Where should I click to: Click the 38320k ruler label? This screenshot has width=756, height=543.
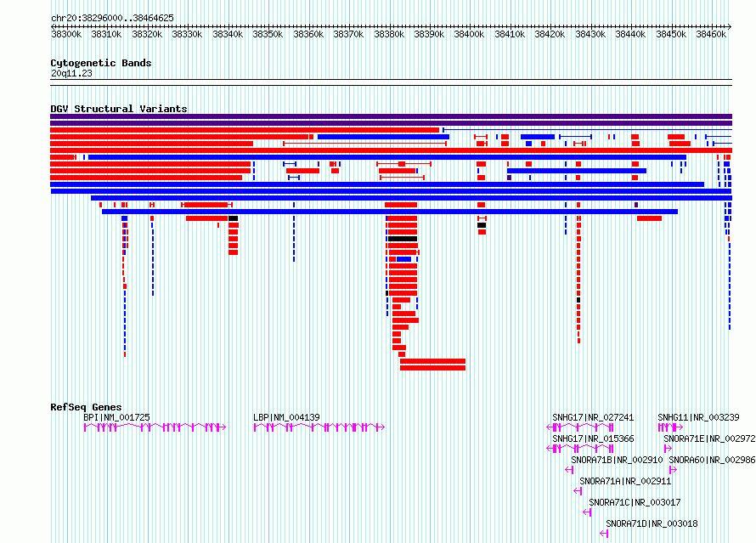(147, 34)
